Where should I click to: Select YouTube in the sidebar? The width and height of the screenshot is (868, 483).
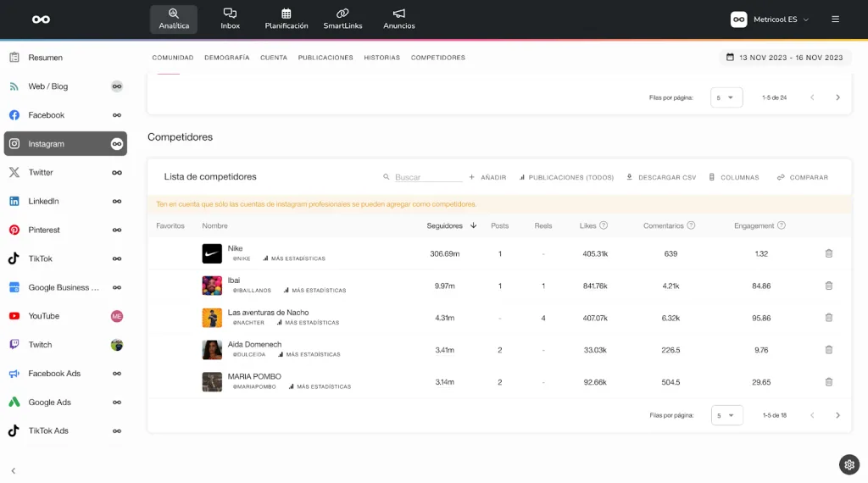click(65, 316)
